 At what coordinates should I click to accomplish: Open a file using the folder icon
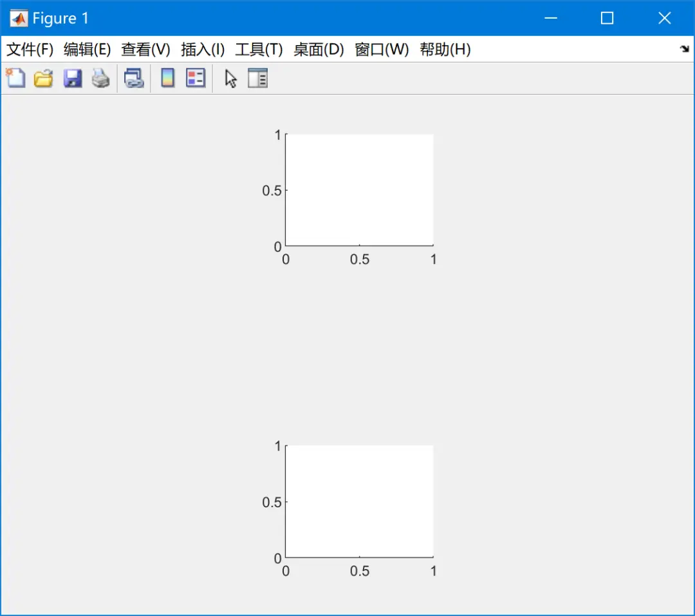(44, 79)
